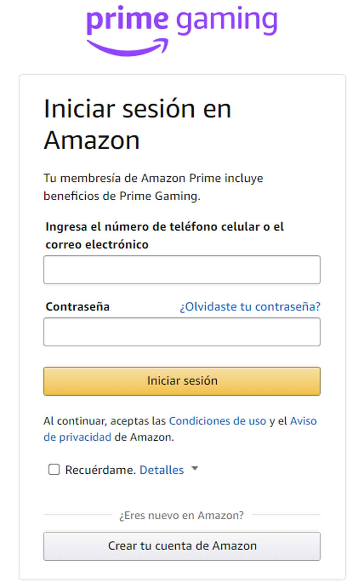Click the word "prime" in the logo
Viewport: 364px width, 588px height.
[127, 19]
